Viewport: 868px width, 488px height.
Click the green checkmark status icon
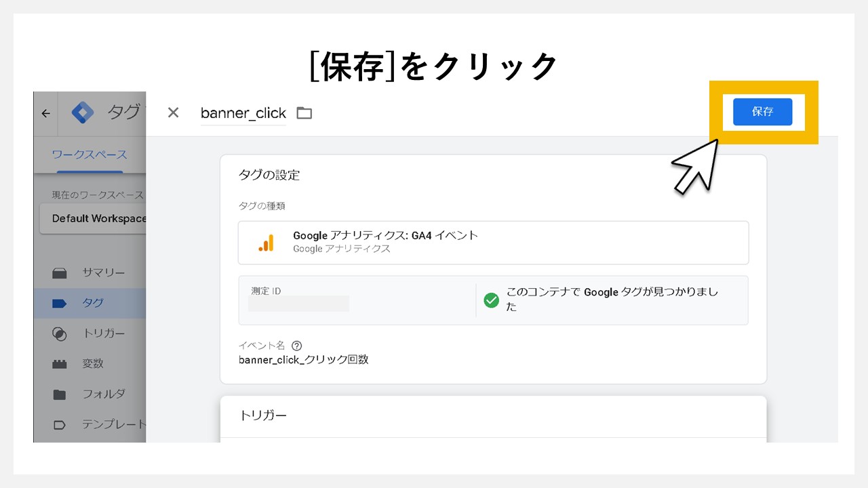coord(492,300)
